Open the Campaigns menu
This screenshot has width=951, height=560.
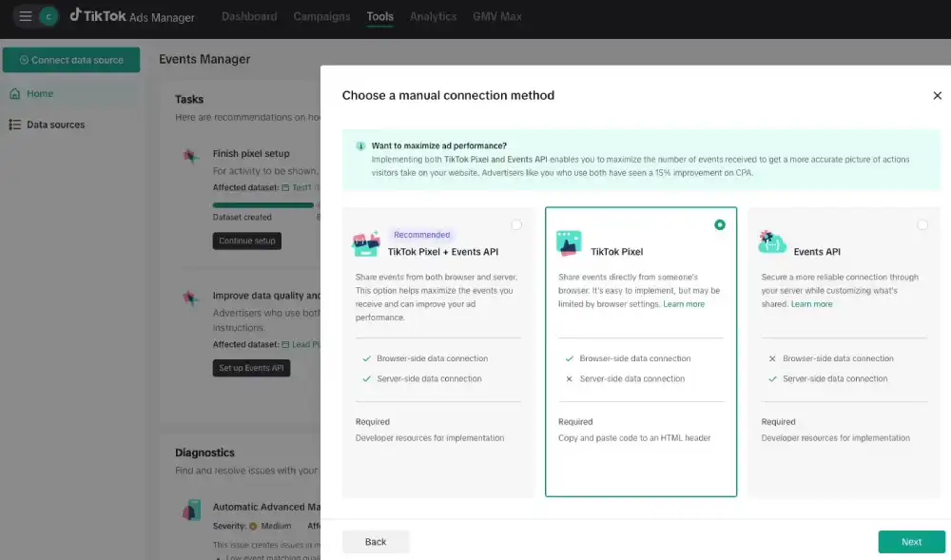click(x=321, y=17)
